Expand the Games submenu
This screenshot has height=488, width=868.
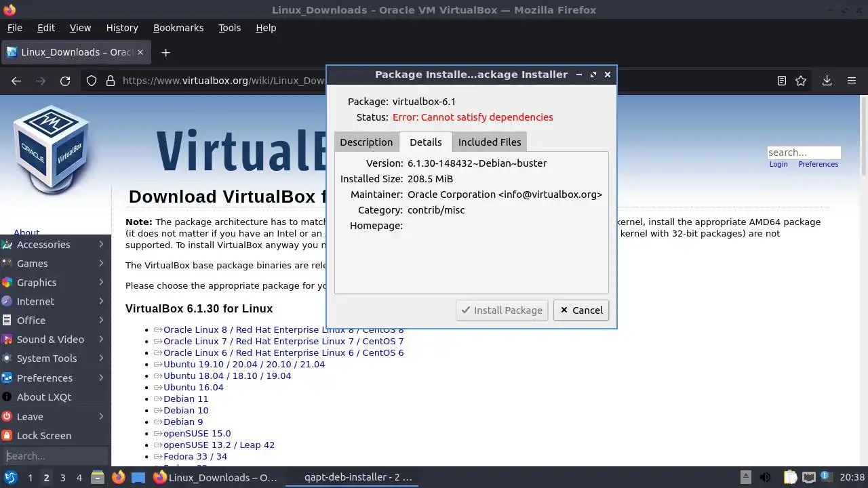coord(54,263)
